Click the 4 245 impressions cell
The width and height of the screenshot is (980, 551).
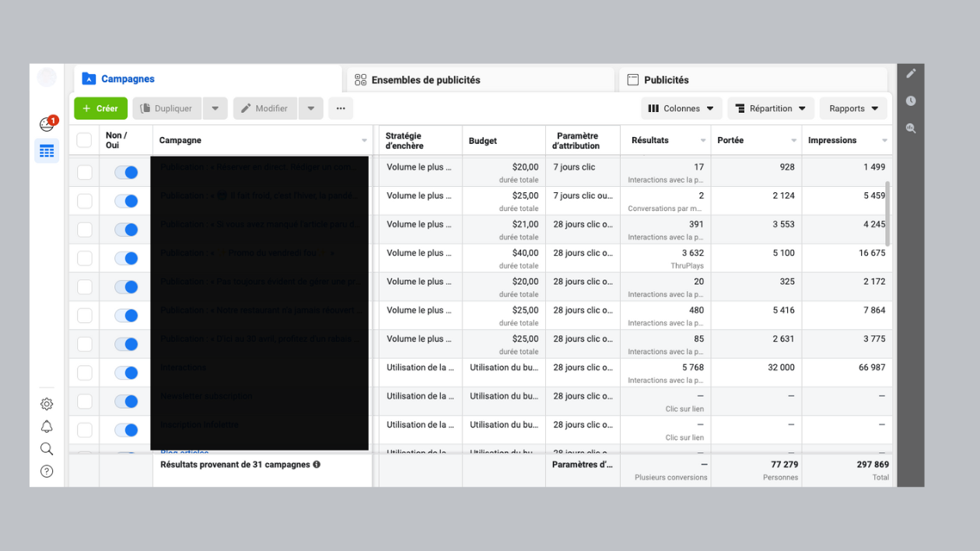coord(847,230)
